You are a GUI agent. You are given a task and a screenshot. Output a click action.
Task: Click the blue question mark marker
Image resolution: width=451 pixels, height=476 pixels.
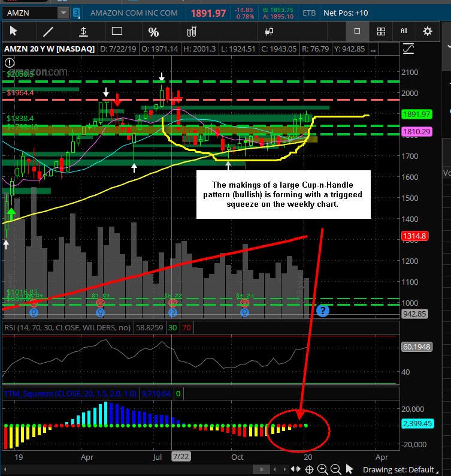click(x=323, y=311)
